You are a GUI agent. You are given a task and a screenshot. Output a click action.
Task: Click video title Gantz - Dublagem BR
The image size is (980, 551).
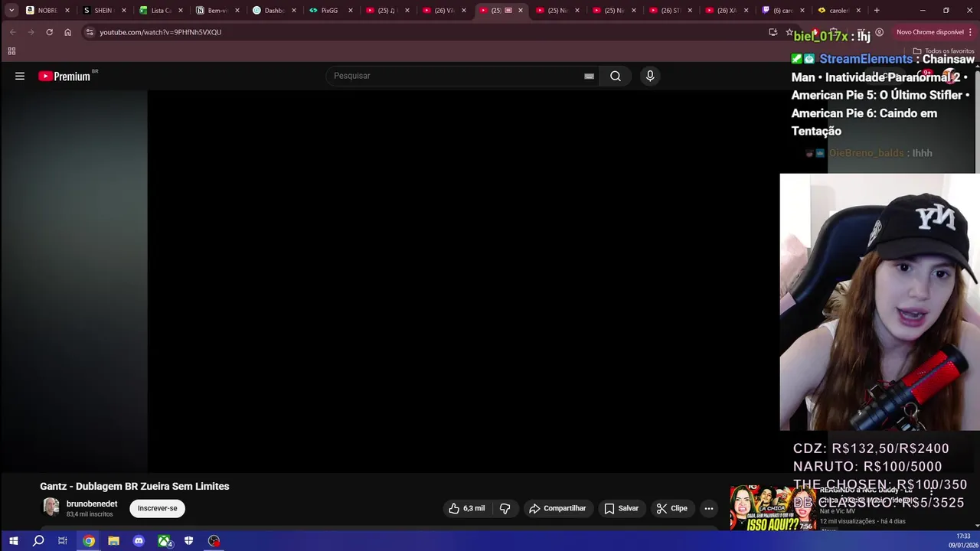pyautogui.click(x=135, y=486)
